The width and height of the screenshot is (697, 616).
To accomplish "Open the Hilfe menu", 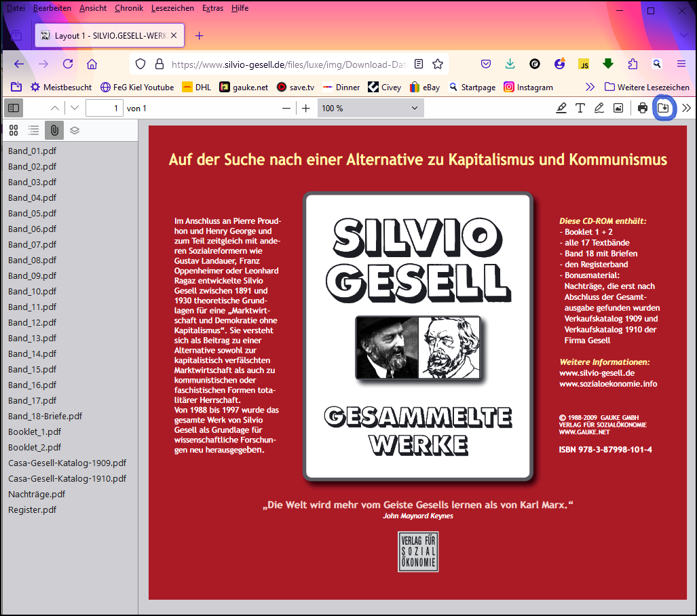I will [240, 8].
